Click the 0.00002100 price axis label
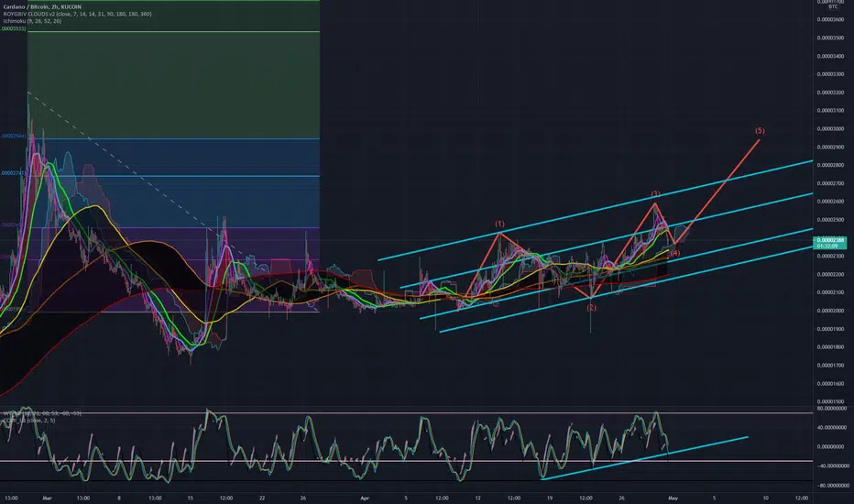Image resolution: width=854 pixels, height=504 pixels. tap(830, 292)
